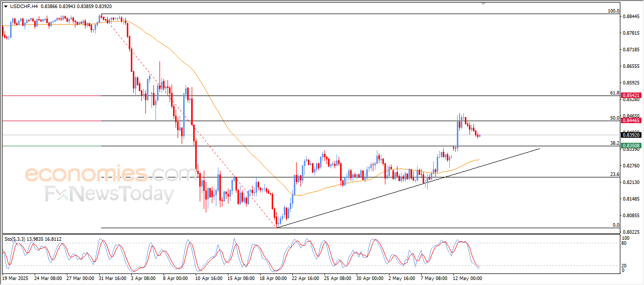Click the Fibonacci 100.0 level label
The image size is (644, 285).
point(613,11)
